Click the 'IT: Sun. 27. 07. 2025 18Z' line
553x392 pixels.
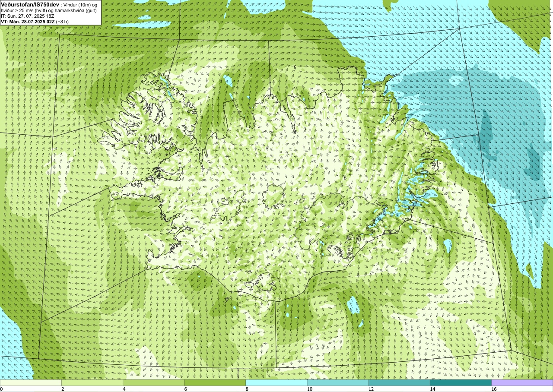coord(28,16)
